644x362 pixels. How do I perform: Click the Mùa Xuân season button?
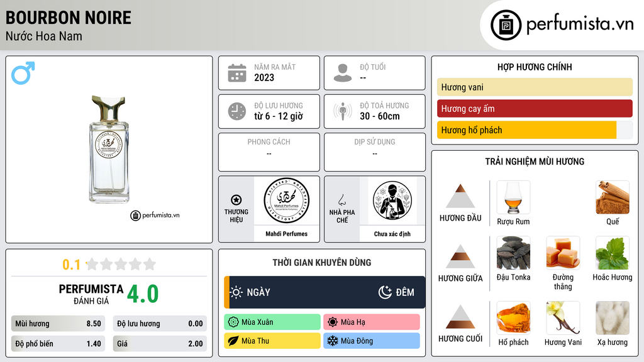[272, 322]
